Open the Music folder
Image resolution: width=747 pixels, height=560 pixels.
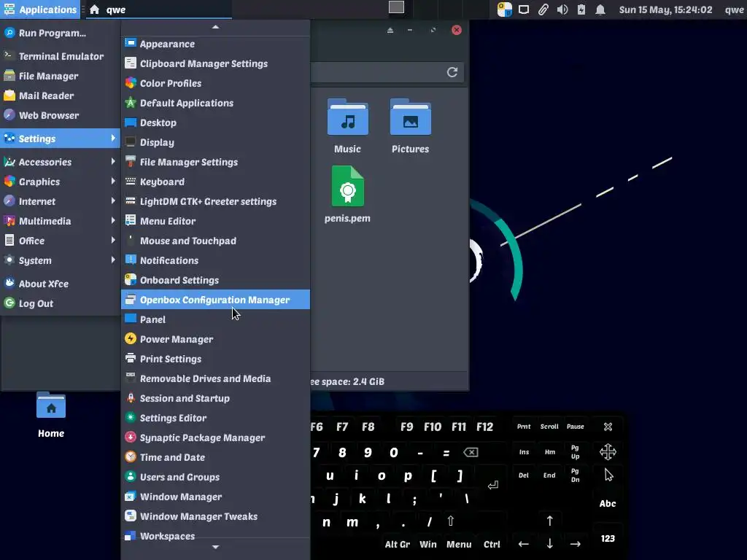347,126
